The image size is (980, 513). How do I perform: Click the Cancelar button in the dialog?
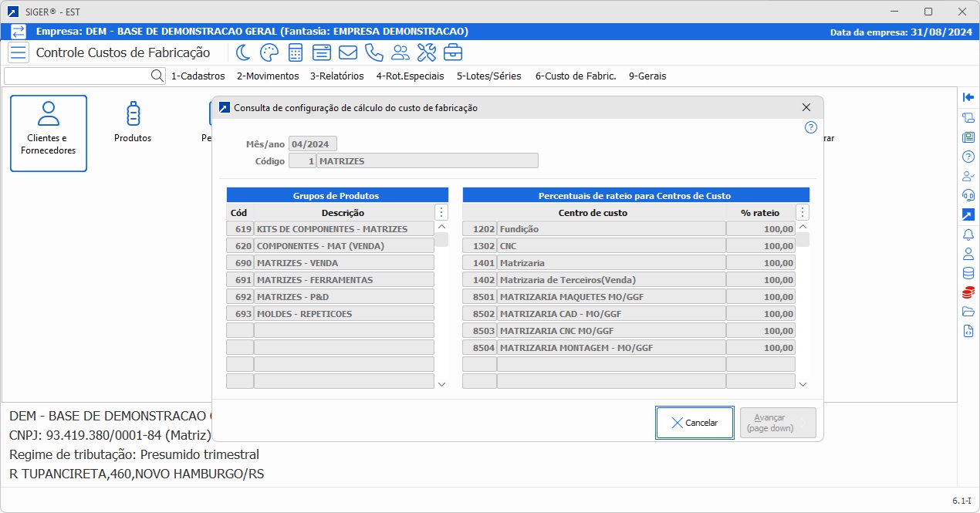[x=694, y=422]
